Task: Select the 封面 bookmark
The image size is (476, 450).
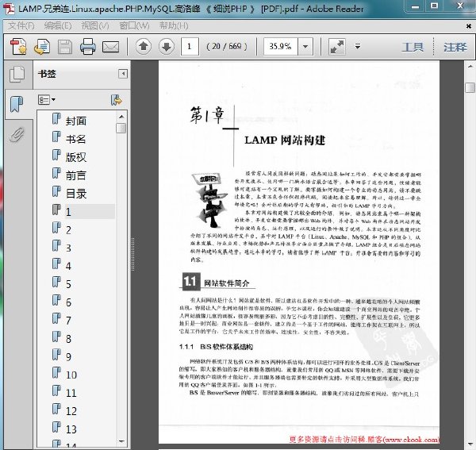Action: pyautogui.click(x=76, y=121)
